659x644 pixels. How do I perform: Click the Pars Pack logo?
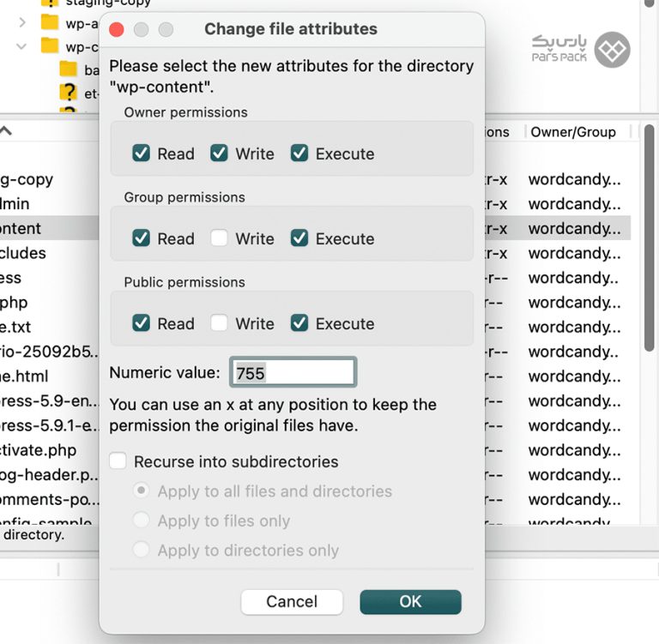point(581,49)
